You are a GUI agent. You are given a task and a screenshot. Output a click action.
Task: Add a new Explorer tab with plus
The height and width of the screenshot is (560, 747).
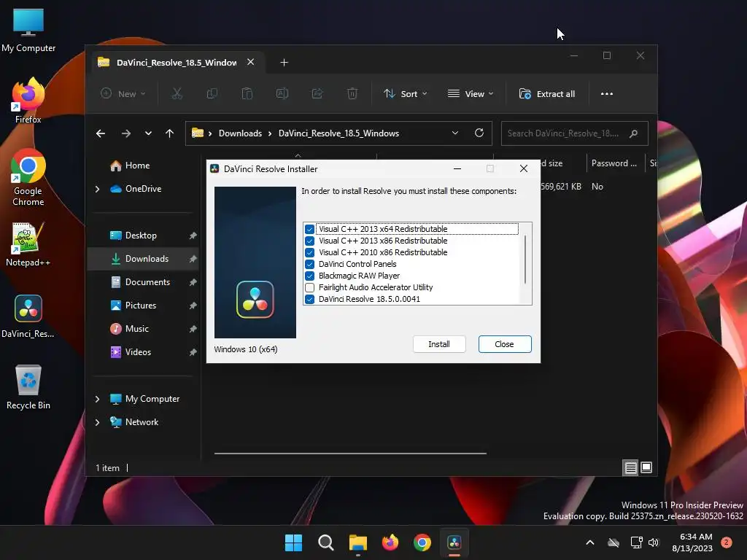(284, 63)
